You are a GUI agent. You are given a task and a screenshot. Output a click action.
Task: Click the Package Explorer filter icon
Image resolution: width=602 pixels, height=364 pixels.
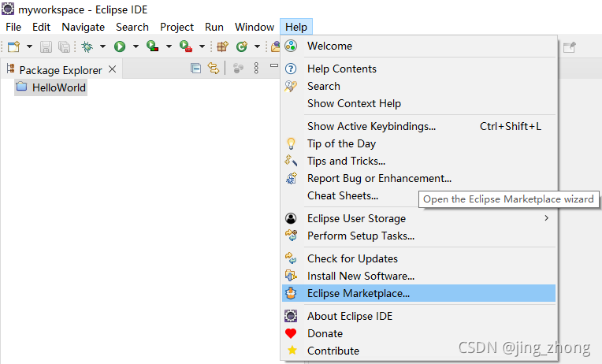tap(238, 69)
